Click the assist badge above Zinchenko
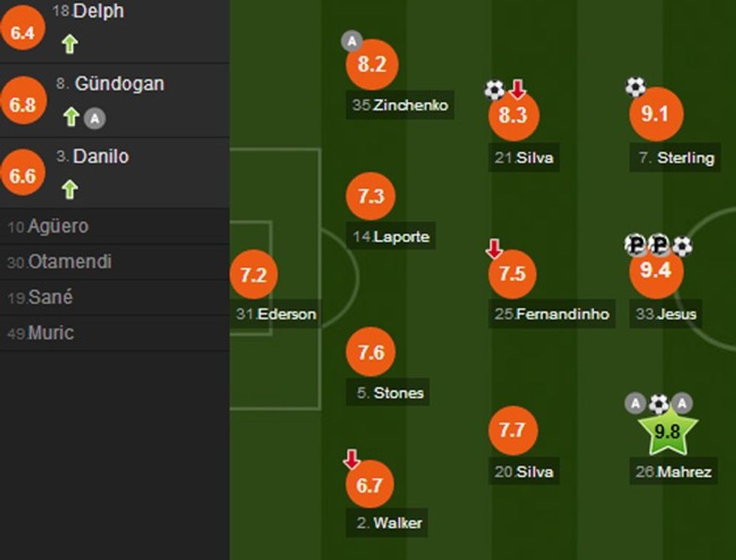This screenshot has width=736, height=560. pos(351,41)
